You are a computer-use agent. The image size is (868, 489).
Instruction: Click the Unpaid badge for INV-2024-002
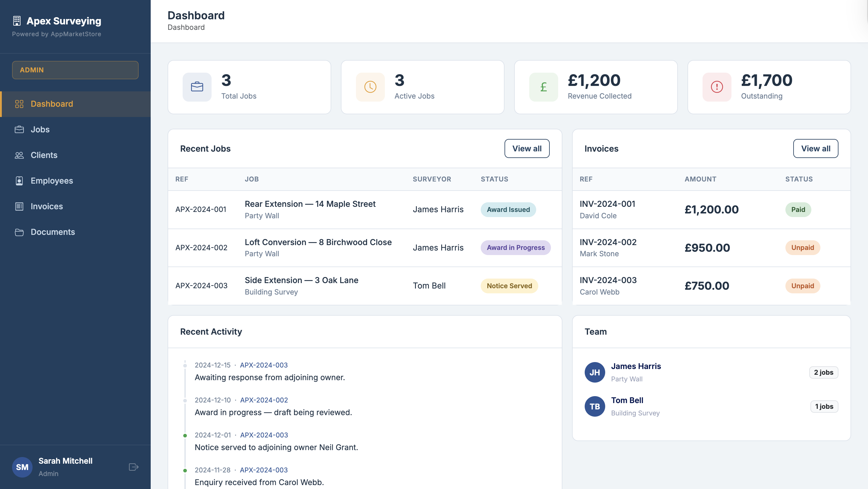tap(802, 248)
